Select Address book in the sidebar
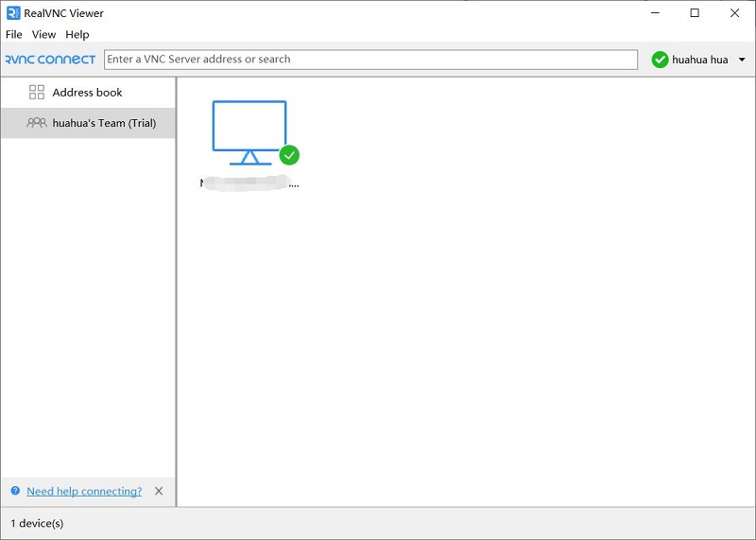Screen dimensions: 756x540 [x=88, y=93]
